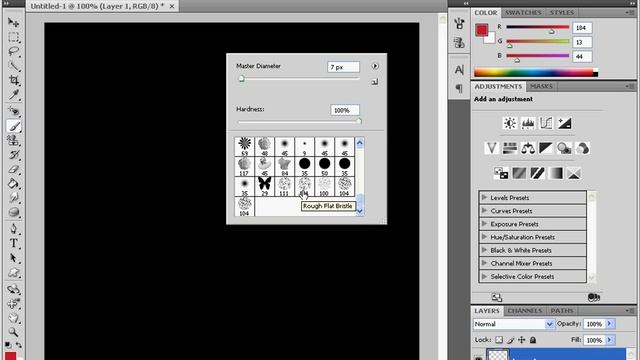Toggle lock image pixels
Viewport: 640px width, 360px height.
(x=510, y=340)
